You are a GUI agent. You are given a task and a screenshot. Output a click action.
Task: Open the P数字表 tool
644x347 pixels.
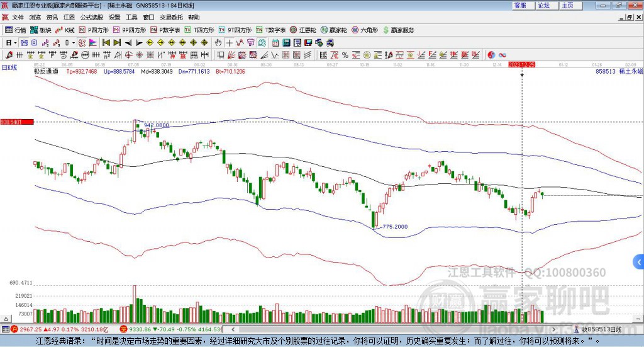[x=165, y=30]
